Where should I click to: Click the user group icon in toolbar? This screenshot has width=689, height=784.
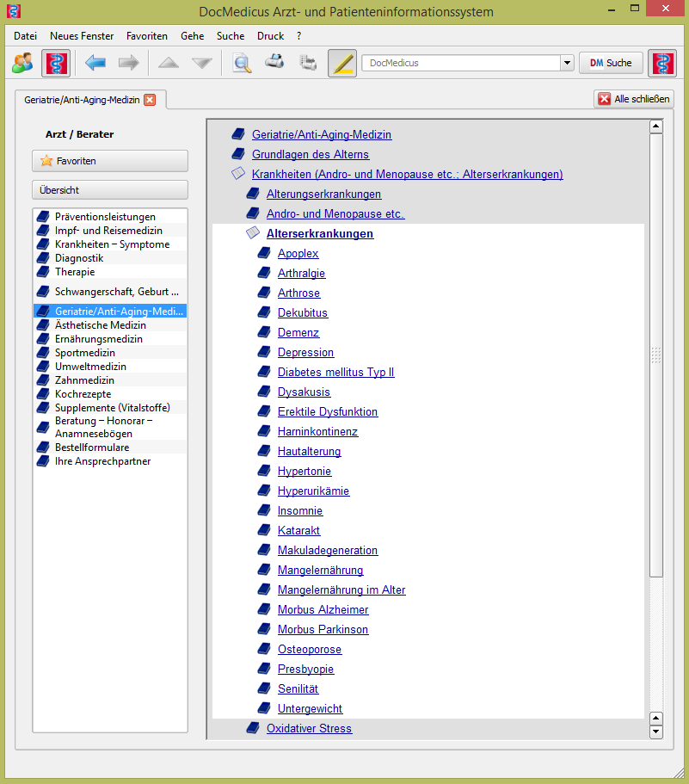22,63
